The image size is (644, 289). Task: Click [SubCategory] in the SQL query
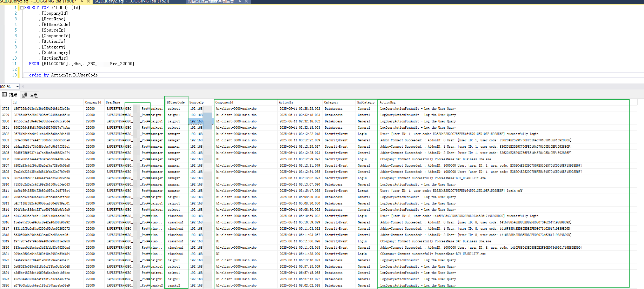point(56,53)
